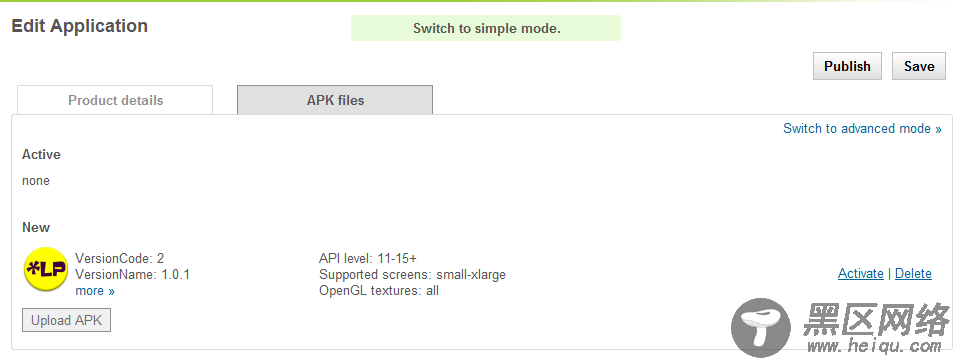The image size is (963, 363).
Task: Click the Upload APK button
Action: 66,320
